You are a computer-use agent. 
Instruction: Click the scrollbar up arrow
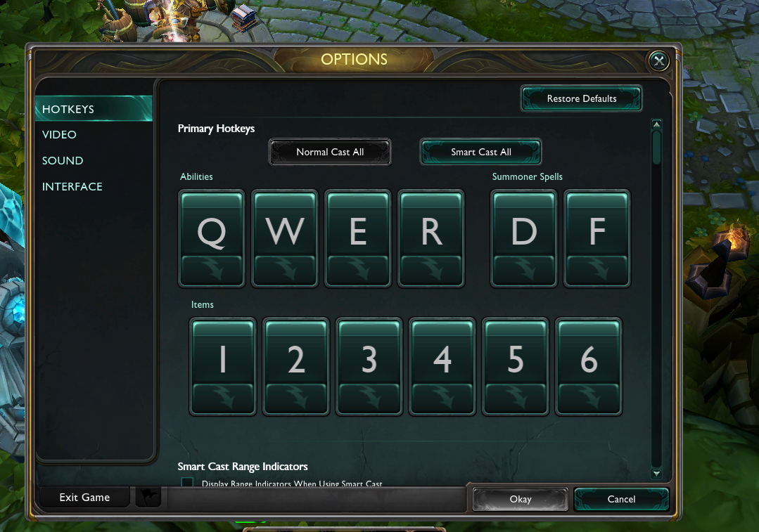coord(656,124)
